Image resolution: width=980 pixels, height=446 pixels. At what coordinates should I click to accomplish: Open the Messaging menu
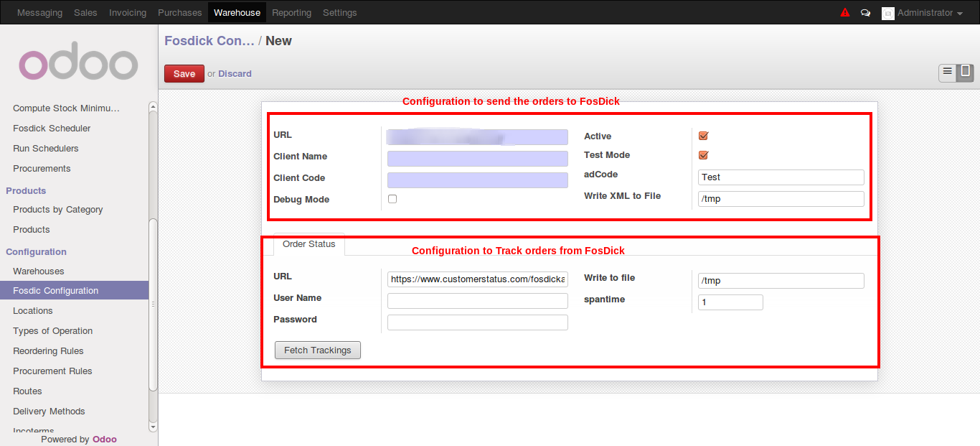point(39,13)
